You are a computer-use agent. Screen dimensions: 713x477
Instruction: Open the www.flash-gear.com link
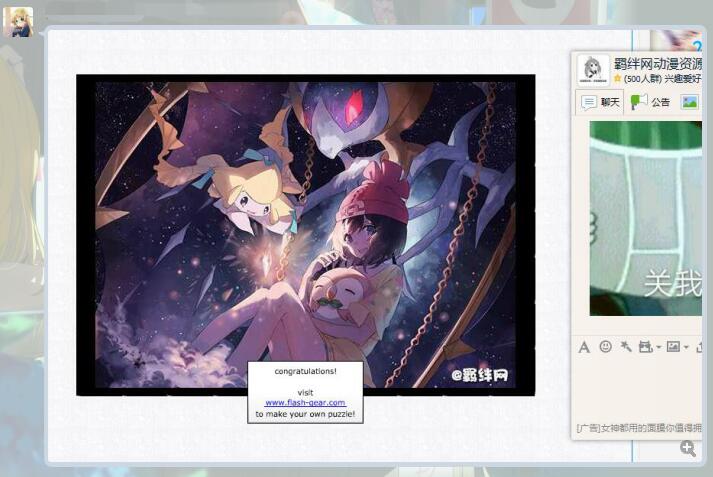tap(305, 403)
